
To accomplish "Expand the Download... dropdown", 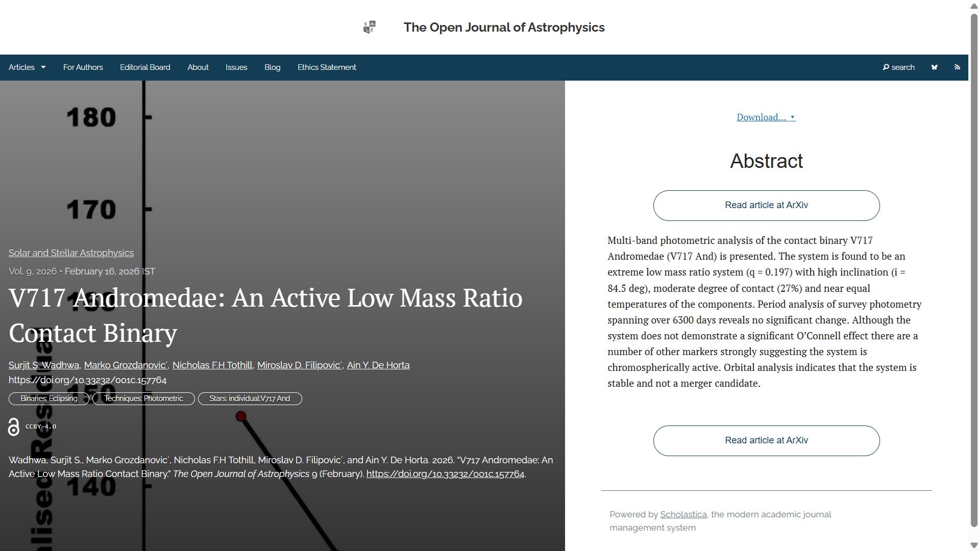I will point(766,117).
